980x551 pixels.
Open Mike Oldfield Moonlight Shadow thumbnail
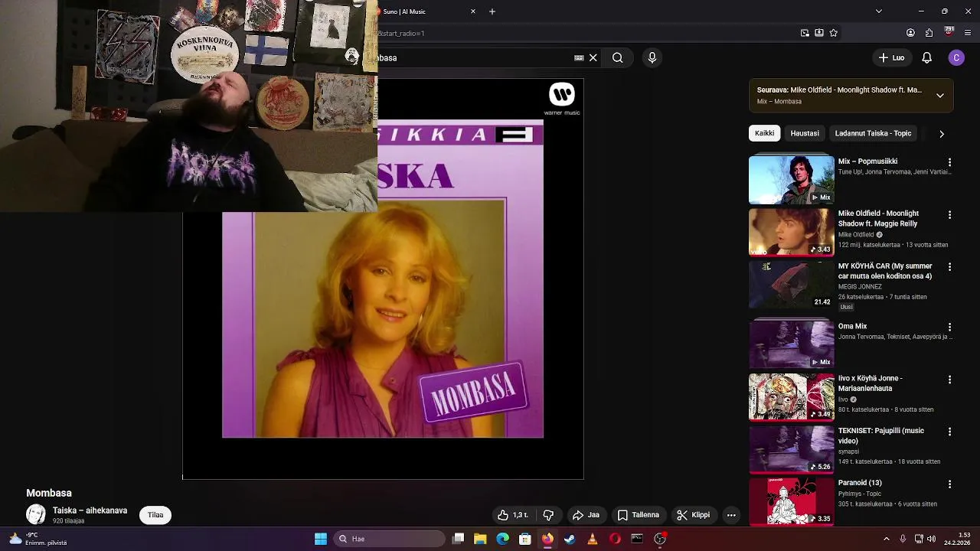pyautogui.click(x=791, y=232)
